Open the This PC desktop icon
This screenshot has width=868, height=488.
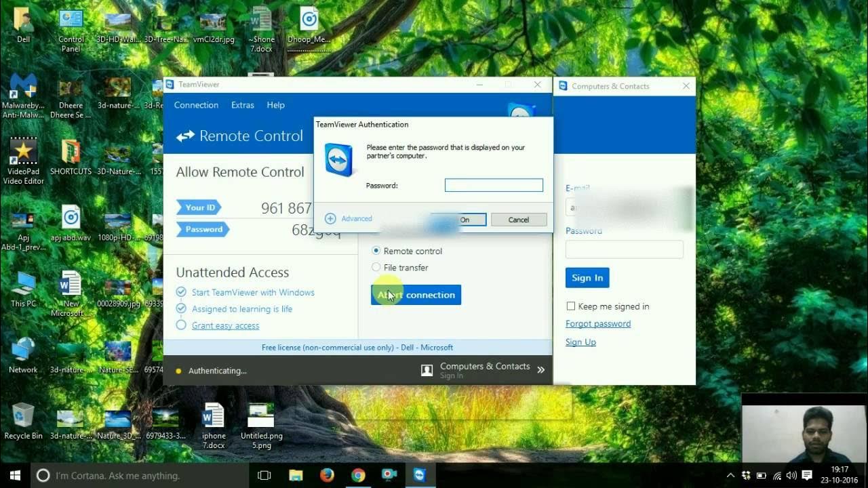coord(23,289)
